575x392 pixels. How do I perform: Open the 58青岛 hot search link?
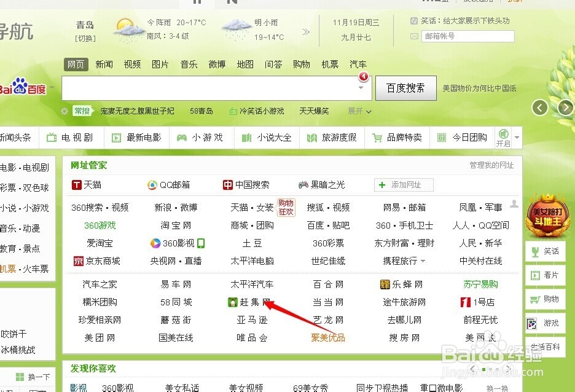pyautogui.click(x=201, y=111)
